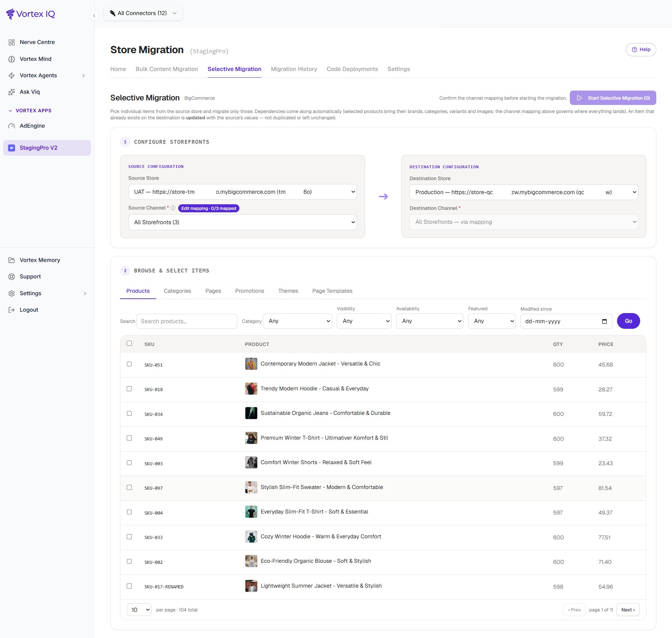Change the 10 per page dropdown
This screenshot has height=638, width=672.
[139, 610]
